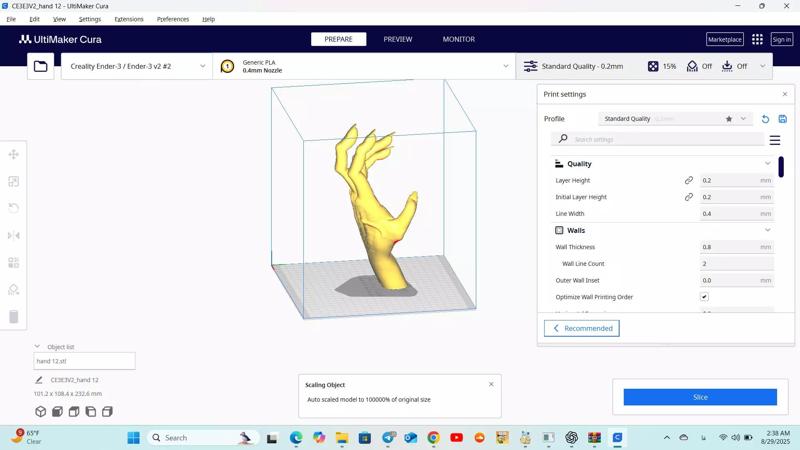Select hand 12.stl in the object list
The height and width of the screenshot is (450, 800).
coord(84,361)
